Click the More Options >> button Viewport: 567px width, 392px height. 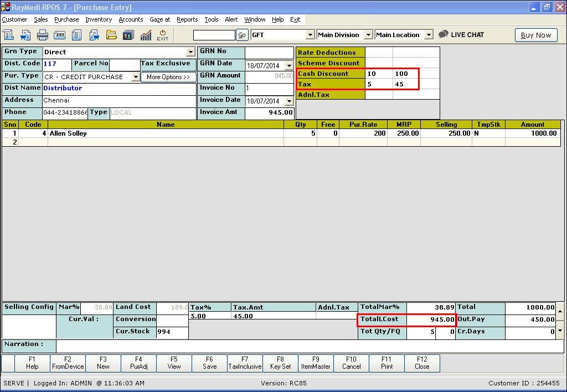coord(168,77)
